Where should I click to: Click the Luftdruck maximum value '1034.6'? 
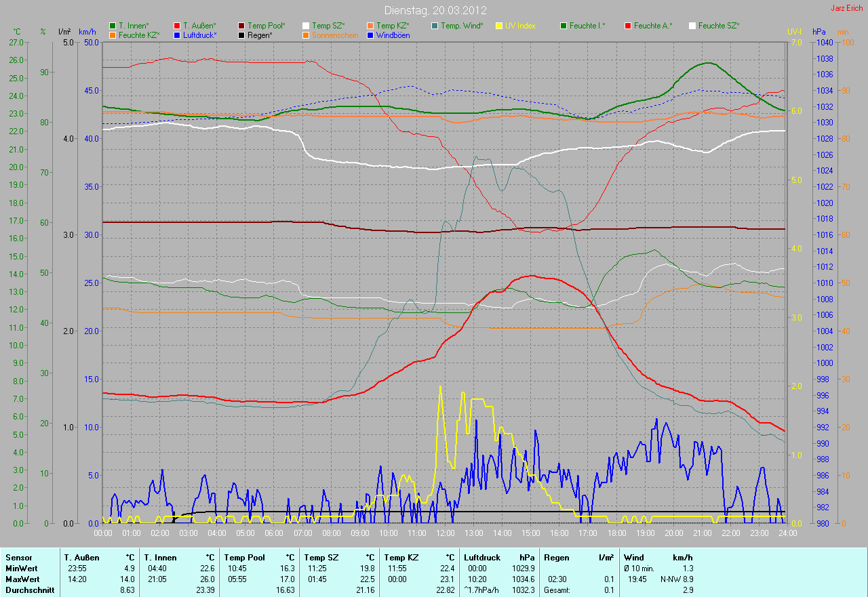(x=522, y=579)
